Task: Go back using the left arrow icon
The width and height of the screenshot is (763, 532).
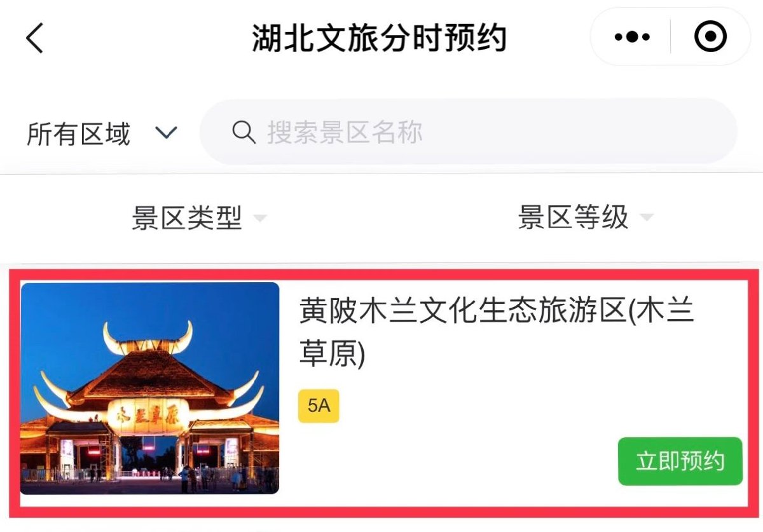Action: 35,38
